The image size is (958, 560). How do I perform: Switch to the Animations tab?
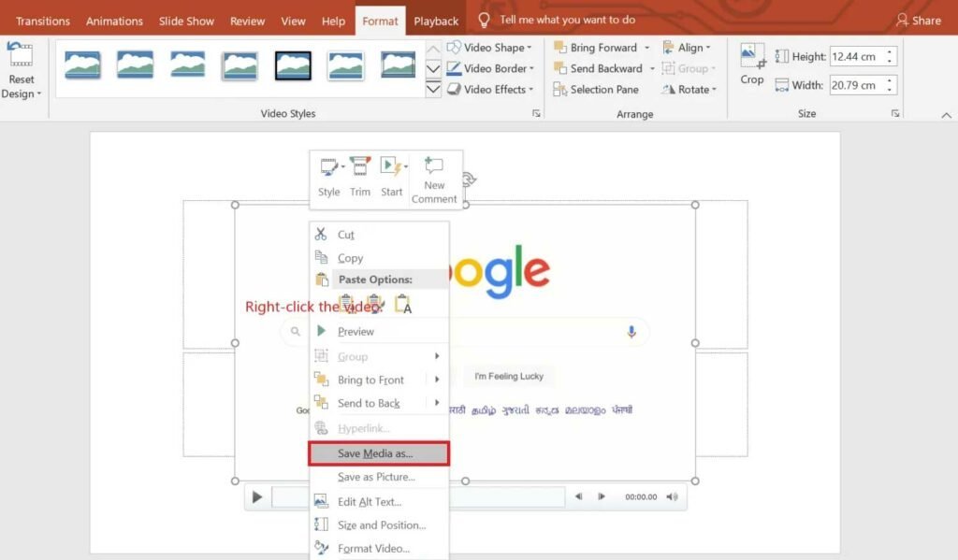pos(114,21)
